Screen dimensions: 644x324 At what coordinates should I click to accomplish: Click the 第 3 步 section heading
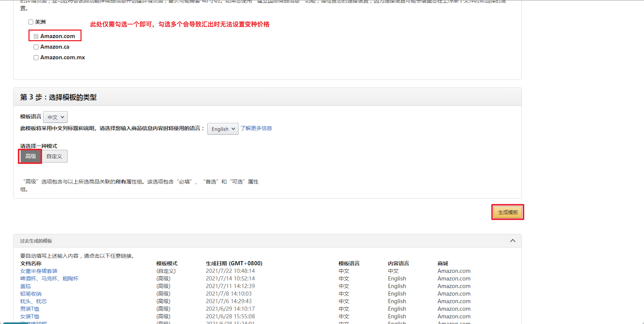(58, 97)
